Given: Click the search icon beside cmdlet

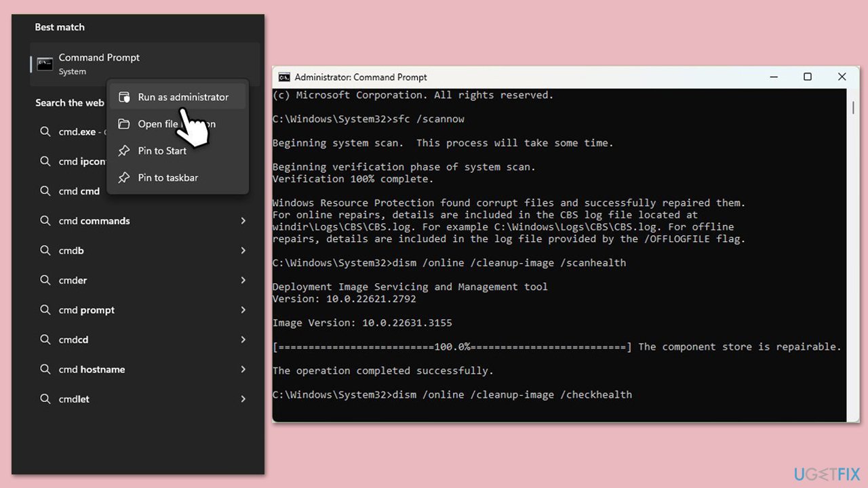Looking at the screenshot, I should coord(45,399).
